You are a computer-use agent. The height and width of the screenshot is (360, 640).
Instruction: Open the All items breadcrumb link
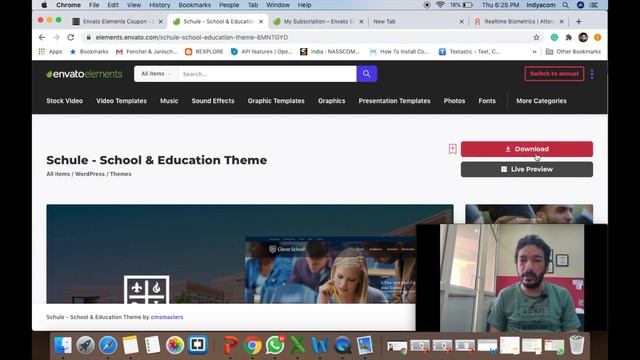58,174
